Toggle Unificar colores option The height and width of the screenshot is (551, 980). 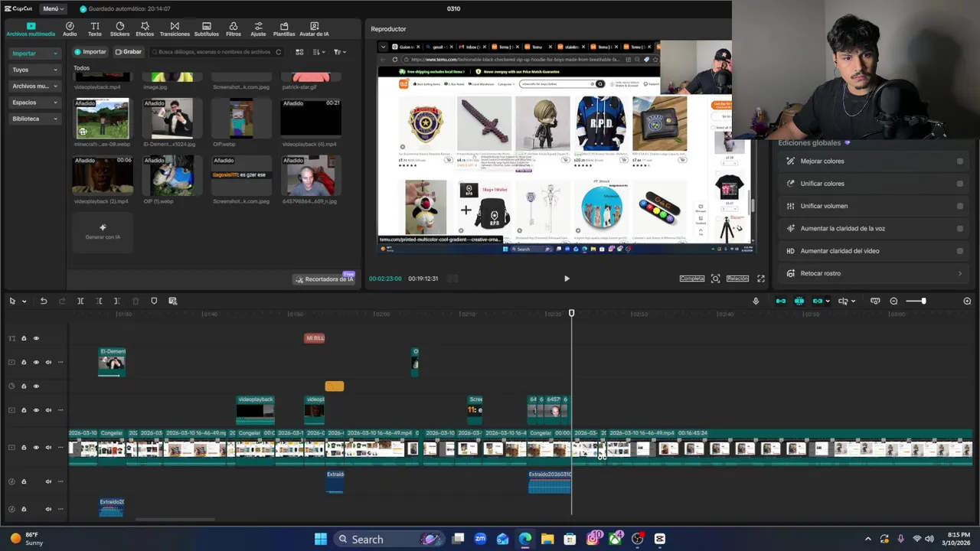tap(959, 184)
